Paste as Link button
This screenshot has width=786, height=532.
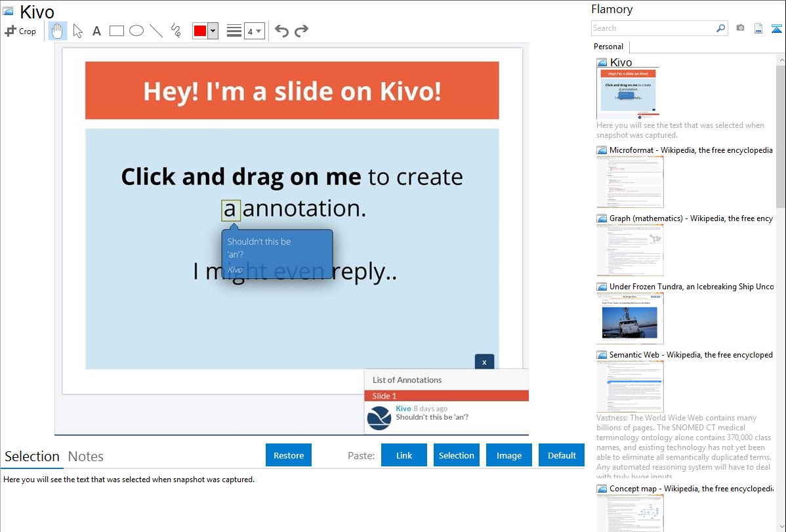(x=404, y=455)
